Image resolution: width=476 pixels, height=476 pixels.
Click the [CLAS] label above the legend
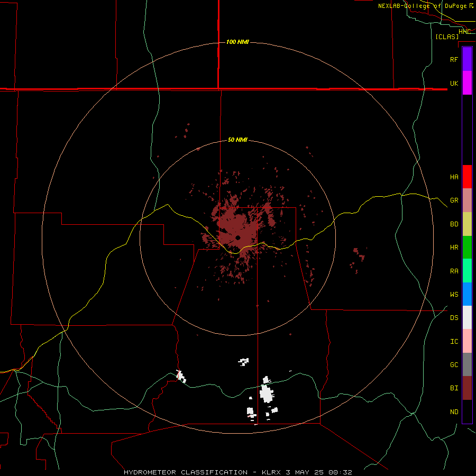click(x=447, y=36)
